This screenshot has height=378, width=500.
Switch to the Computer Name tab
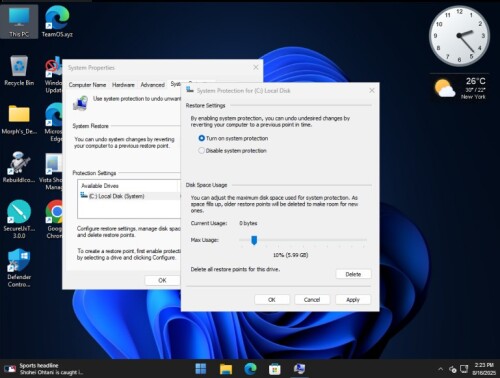tap(87, 85)
